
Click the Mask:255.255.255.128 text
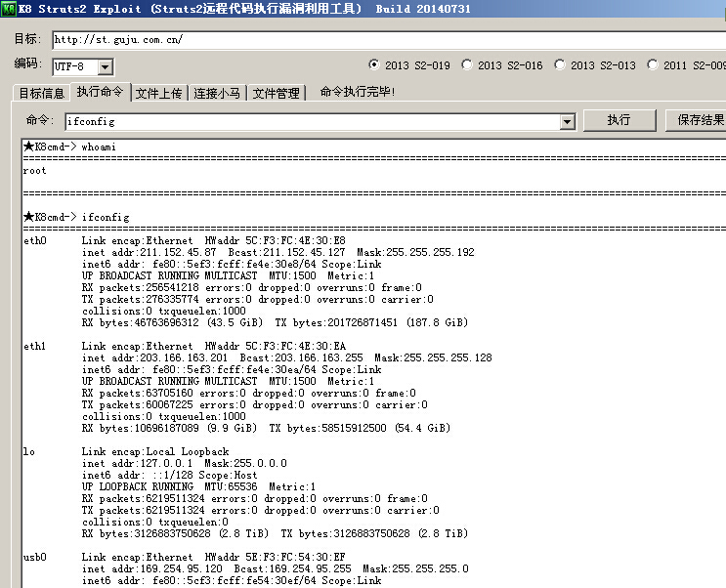tap(434, 357)
